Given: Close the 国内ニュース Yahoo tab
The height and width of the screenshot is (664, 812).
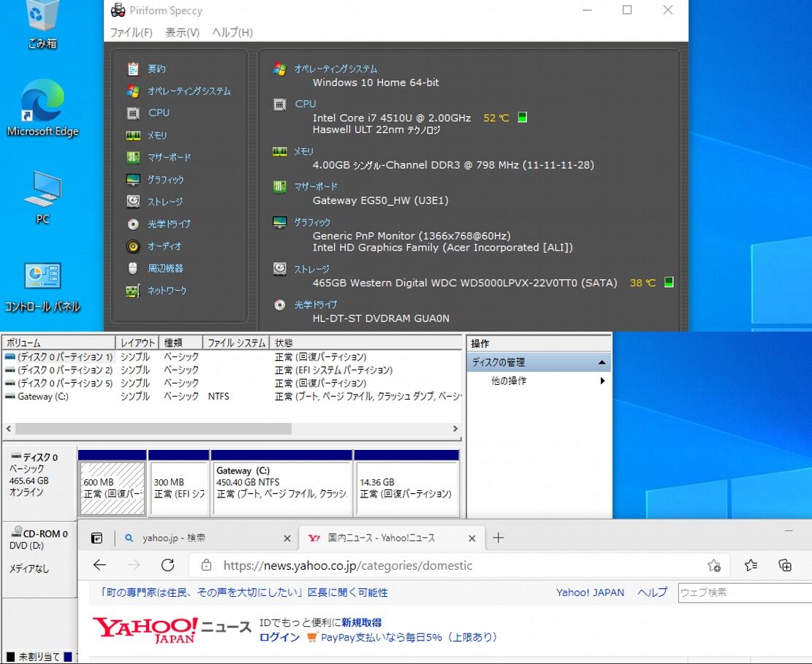Looking at the screenshot, I should pos(471,538).
